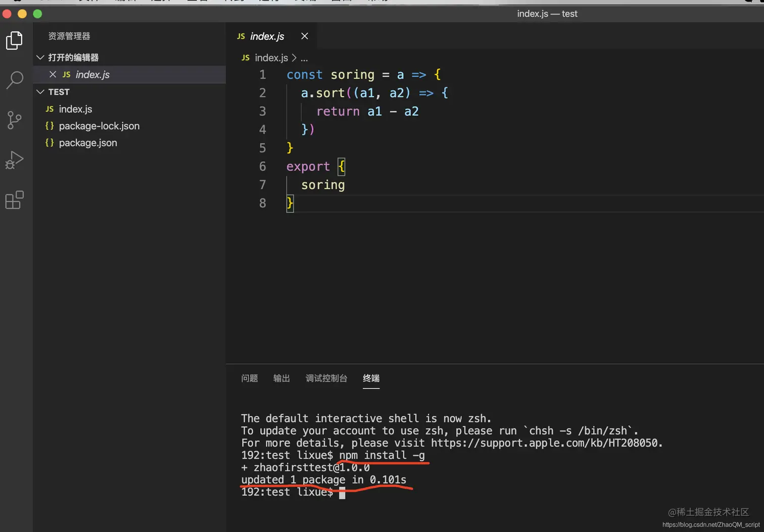The image size is (764, 532).
Task: Click the breadcrumb ellipsis after index.js
Action: click(x=304, y=58)
